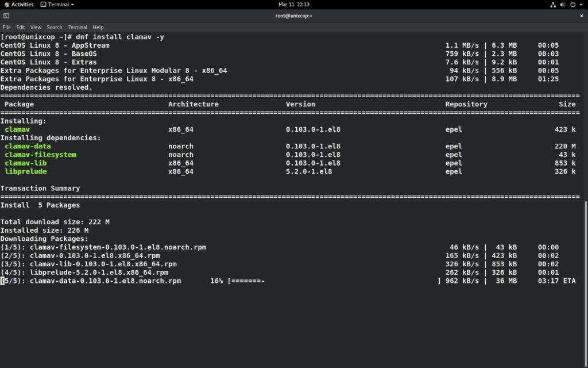Open the View menu
The image size is (588, 368).
(36, 28)
